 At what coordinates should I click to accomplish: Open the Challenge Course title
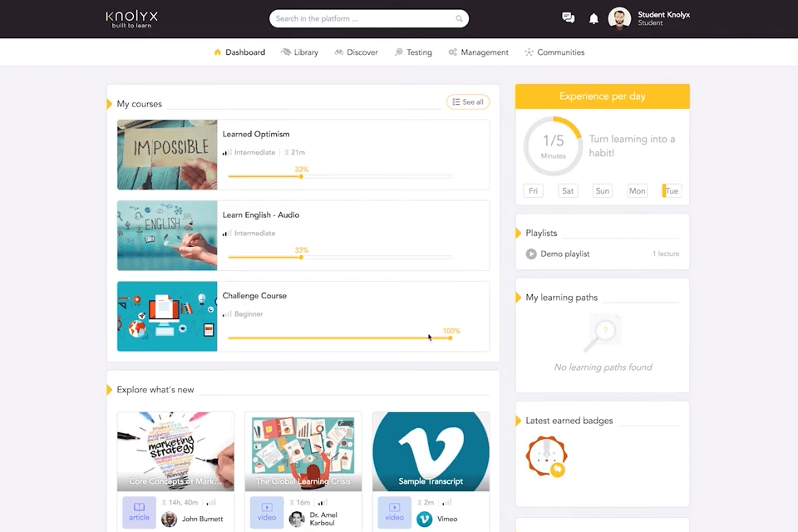pos(254,296)
